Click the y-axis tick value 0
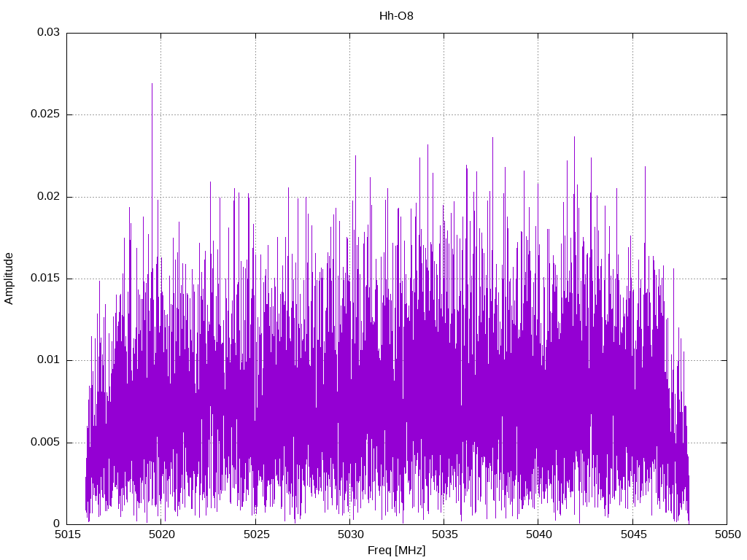 (x=57, y=524)
